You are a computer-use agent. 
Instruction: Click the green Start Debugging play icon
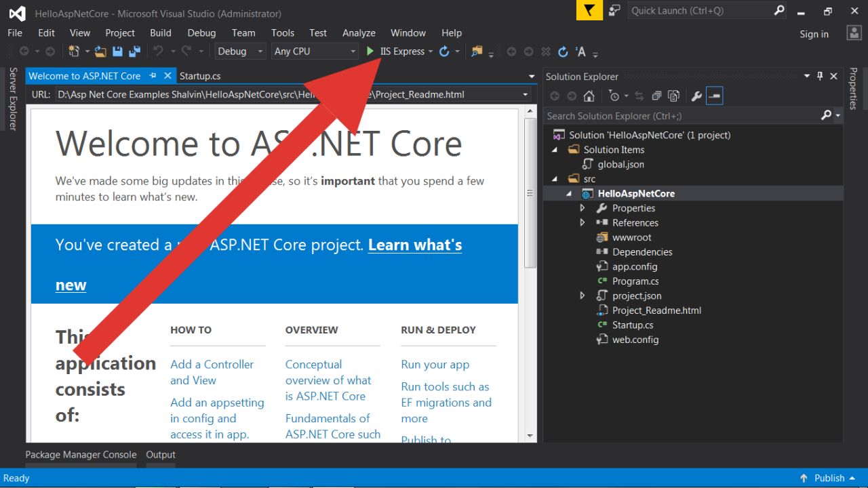tap(370, 51)
